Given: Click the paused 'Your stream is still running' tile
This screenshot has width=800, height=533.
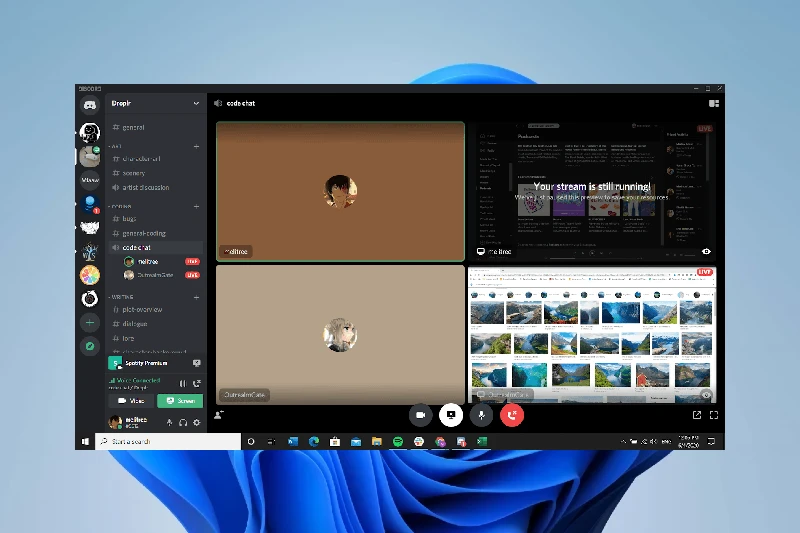Looking at the screenshot, I should point(592,191).
